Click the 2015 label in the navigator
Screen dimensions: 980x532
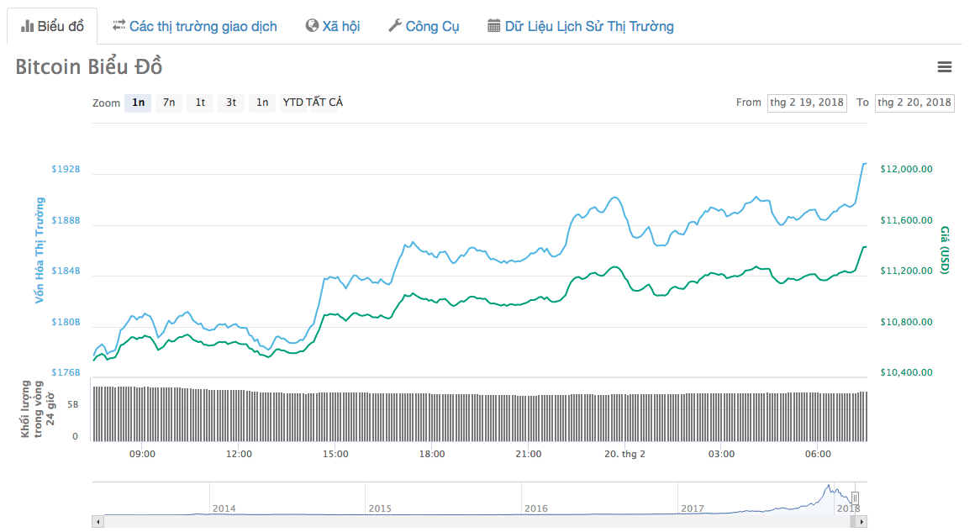[x=380, y=508]
